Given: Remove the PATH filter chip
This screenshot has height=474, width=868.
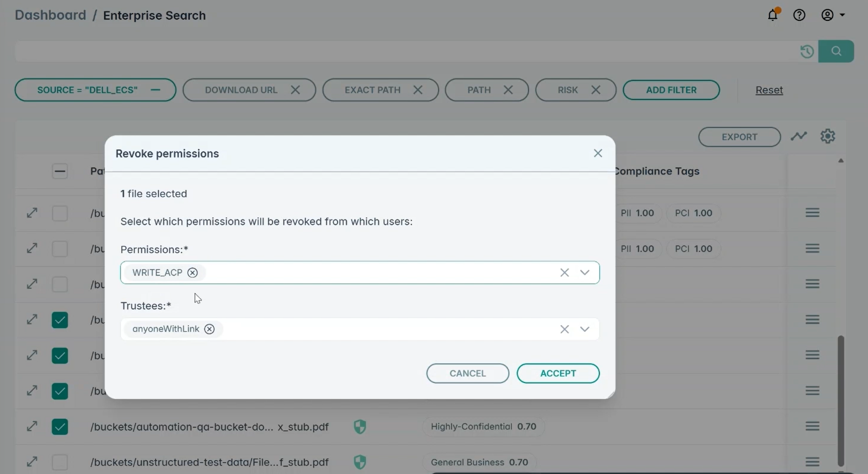Looking at the screenshot, I should (x=508, y=90).
